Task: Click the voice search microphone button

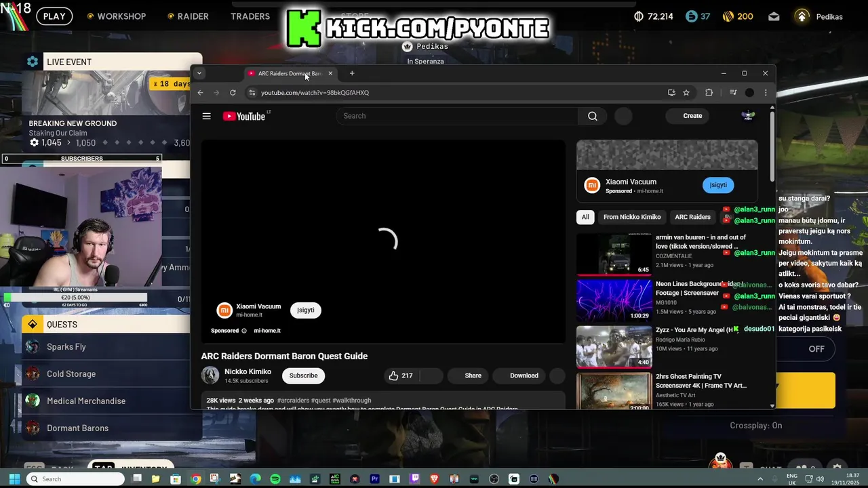Action: (623, 116)
